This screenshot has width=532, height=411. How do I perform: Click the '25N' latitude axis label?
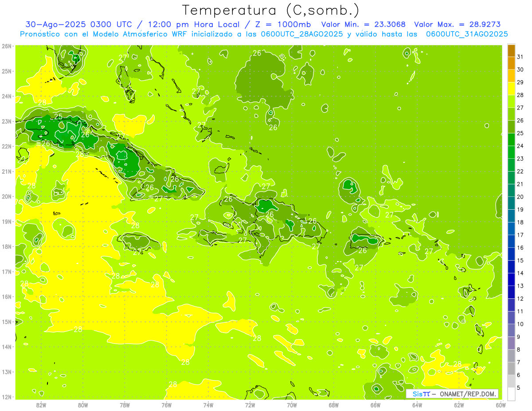(x=7, y=71)
